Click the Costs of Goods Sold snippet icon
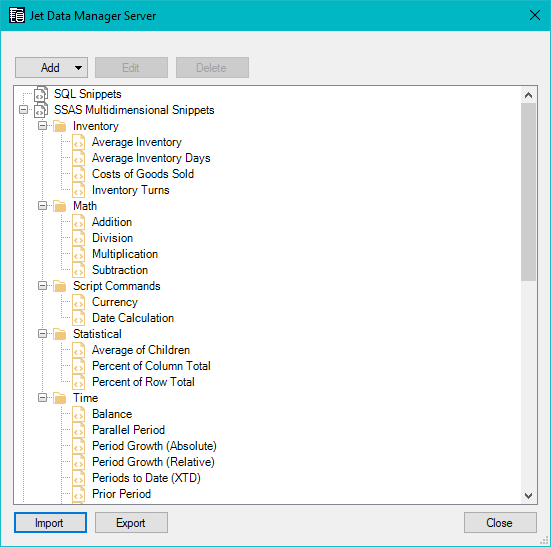 [79, 174]
